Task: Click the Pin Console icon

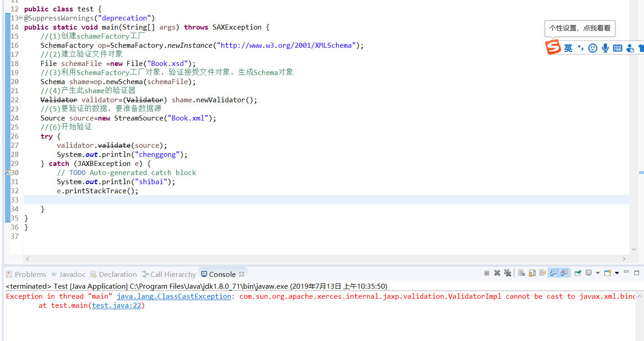Action: pyautogui.click(x=578, y=273)
